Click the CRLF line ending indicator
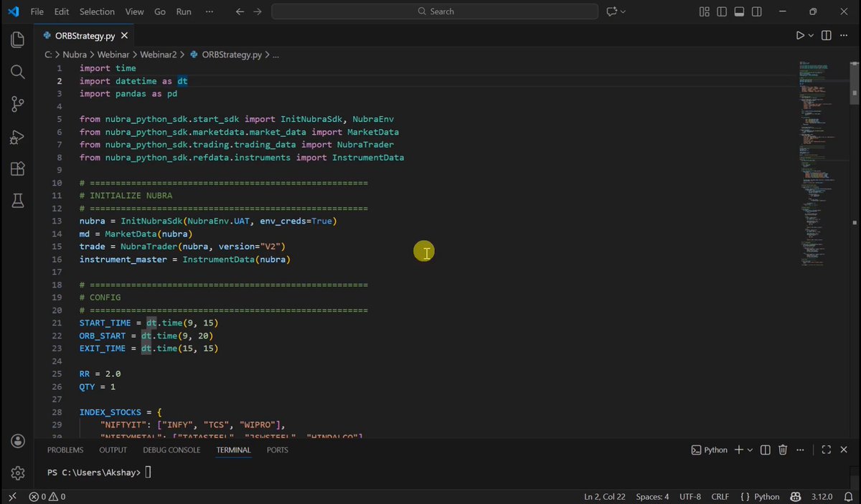Viewport: 861px width, 504px height. 720,496
